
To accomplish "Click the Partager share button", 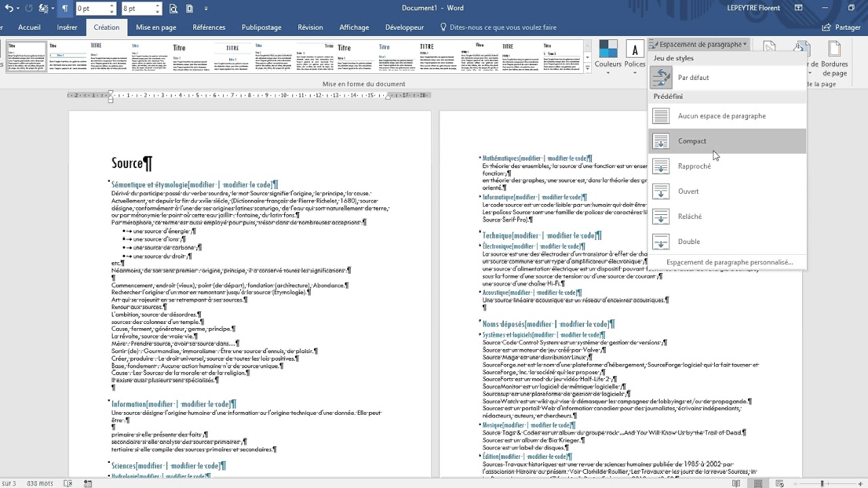I will [842, 27].
